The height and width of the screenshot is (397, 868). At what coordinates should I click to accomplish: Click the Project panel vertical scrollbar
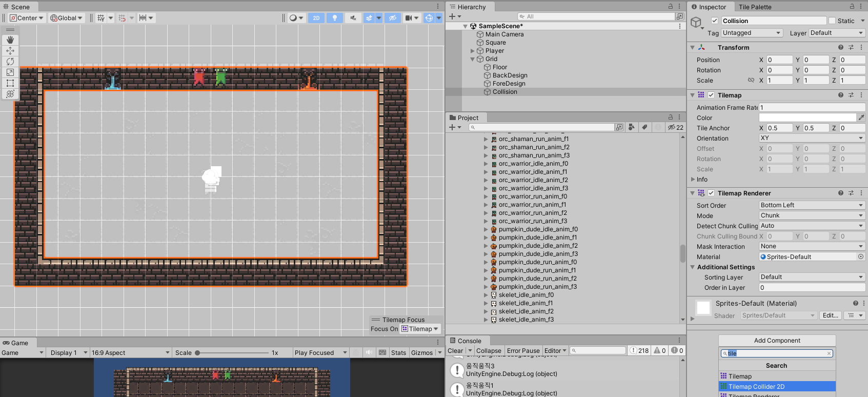coord(682,253)
